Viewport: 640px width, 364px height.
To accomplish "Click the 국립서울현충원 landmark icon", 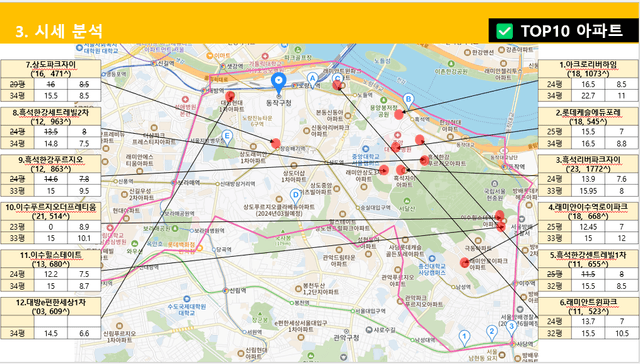I will tap(494, 184).
